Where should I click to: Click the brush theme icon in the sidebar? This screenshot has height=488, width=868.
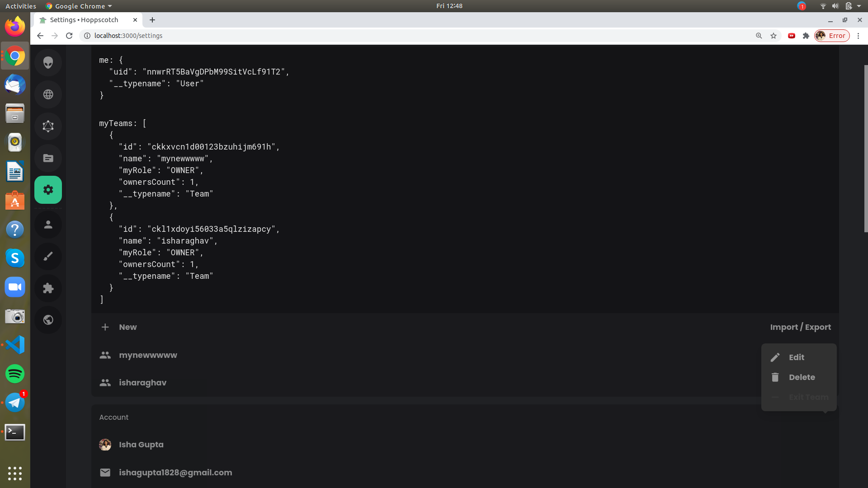pyautogui.click(x=48, y=256)
